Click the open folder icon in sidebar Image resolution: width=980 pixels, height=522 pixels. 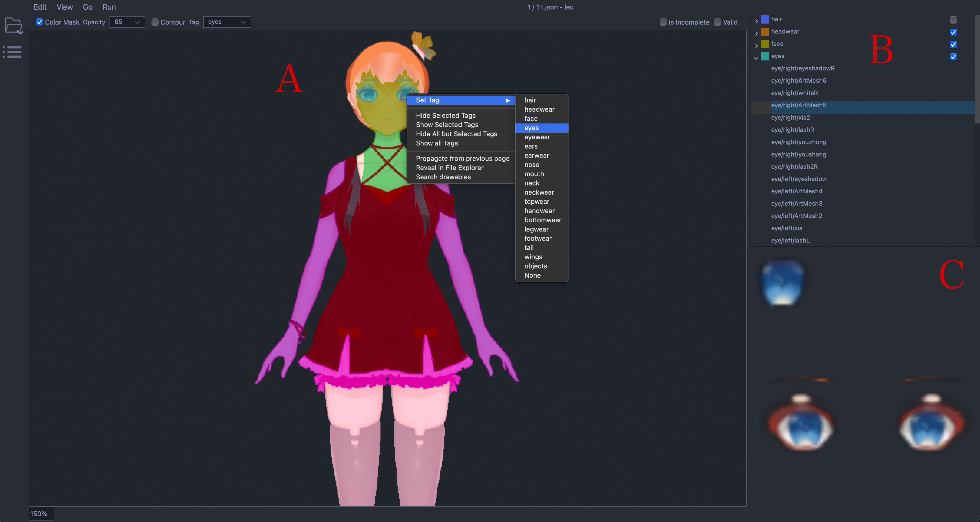[x=14, y=26]
